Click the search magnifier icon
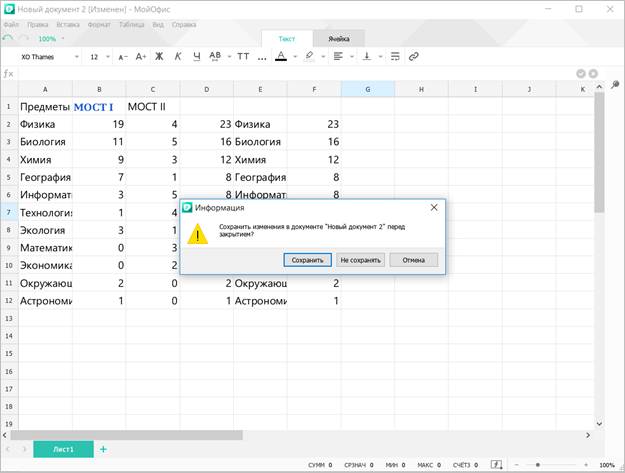Viewport: 625px width, 473px height. [615, 86]
